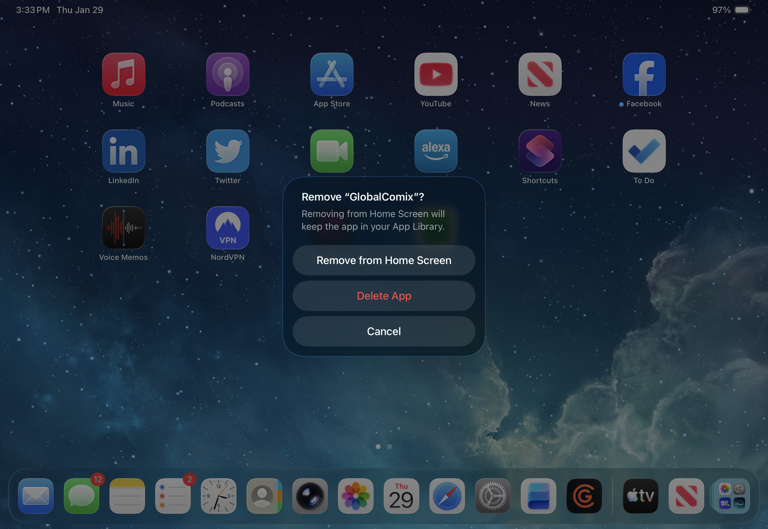768x529 pixels.
Task: Open the YouTube app
Action: point(436,74)
